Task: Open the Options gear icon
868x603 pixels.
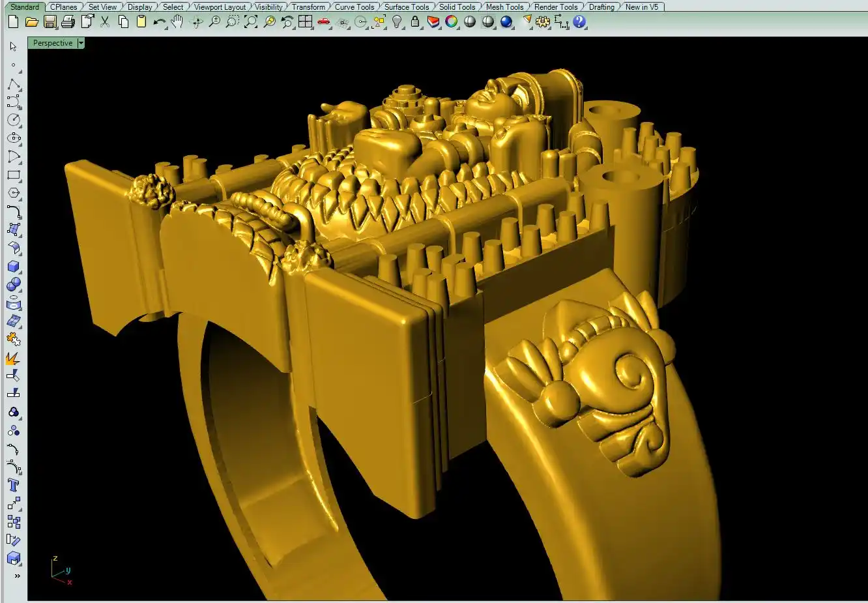Action: pos(543,22)
